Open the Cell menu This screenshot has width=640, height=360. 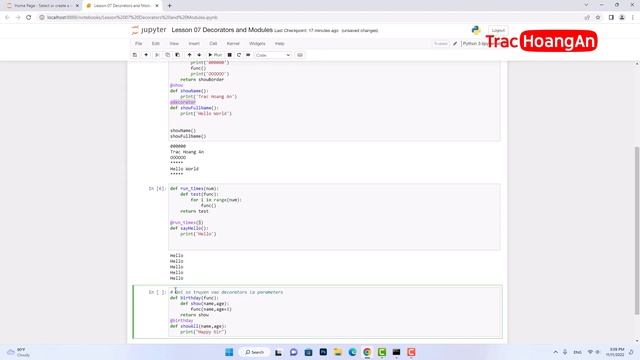click(x=213, y=43)
